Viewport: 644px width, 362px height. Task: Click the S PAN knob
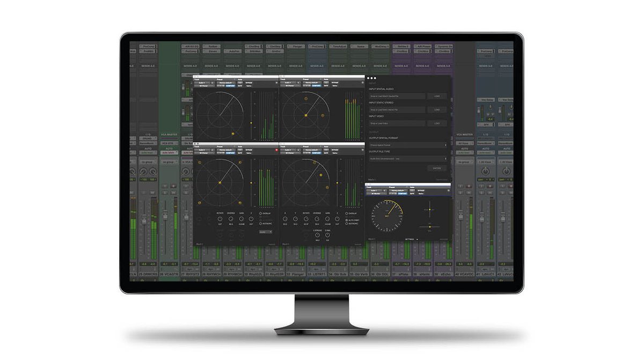click(327, 235)
